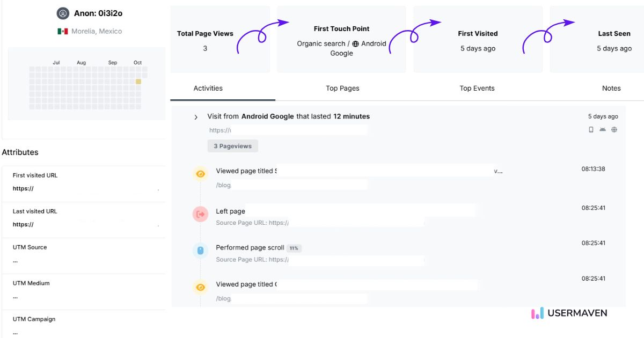Switch to the Top Events tab

[x=477, y=89]
